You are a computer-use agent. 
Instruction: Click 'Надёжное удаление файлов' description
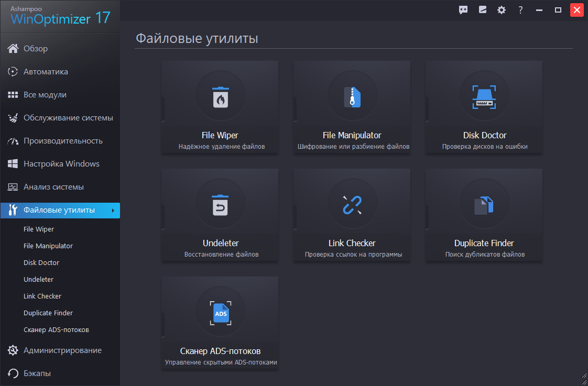click(222, 147)
